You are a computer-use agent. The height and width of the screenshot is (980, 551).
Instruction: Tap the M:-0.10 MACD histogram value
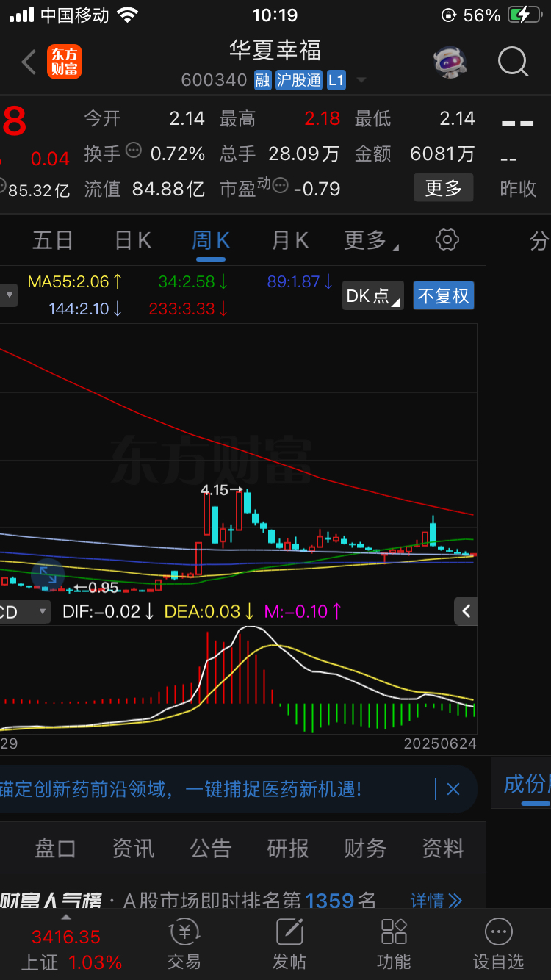(x=303, y=611)
